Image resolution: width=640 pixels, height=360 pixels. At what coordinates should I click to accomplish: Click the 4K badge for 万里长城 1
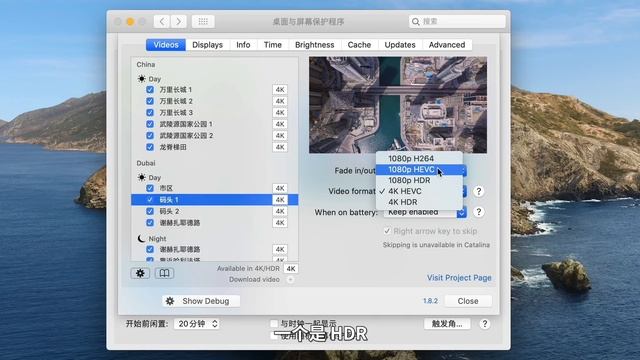[x=280, y=90]
